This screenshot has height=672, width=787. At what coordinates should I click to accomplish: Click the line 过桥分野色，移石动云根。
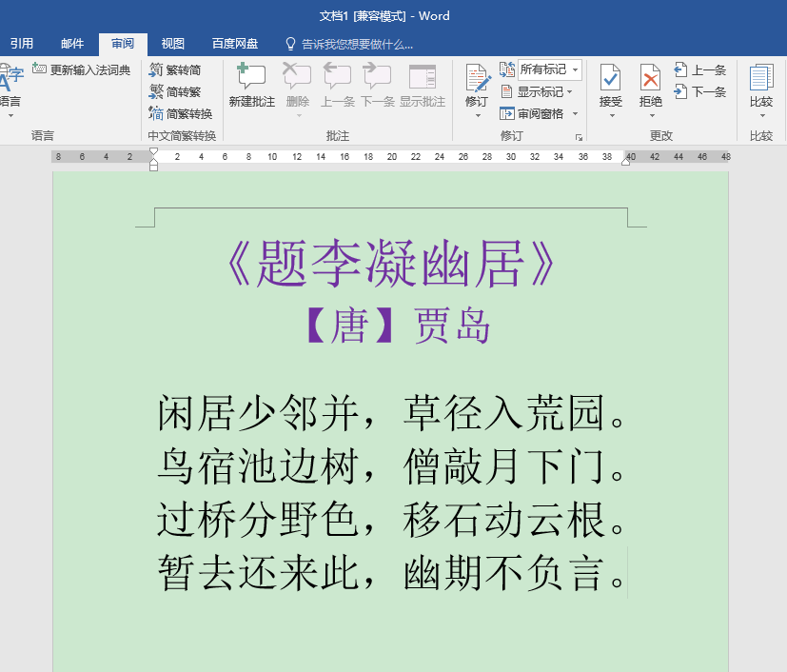pyautogui.click(x=391, y=520)
